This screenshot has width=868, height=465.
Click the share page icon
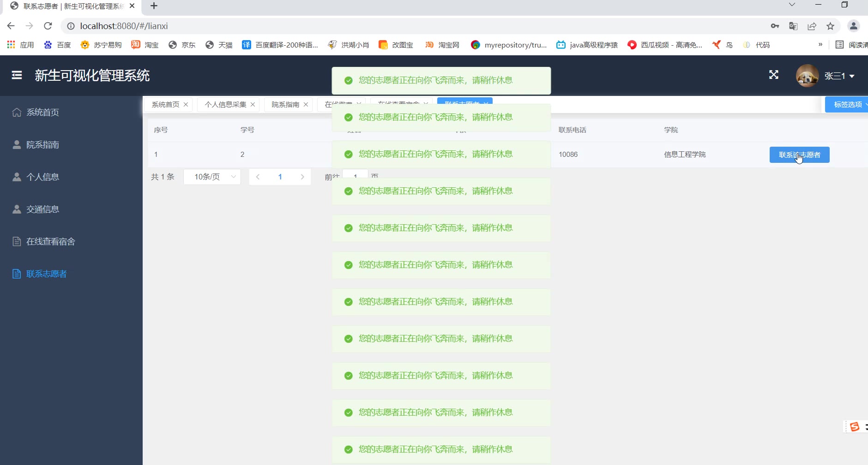point(812,26)
